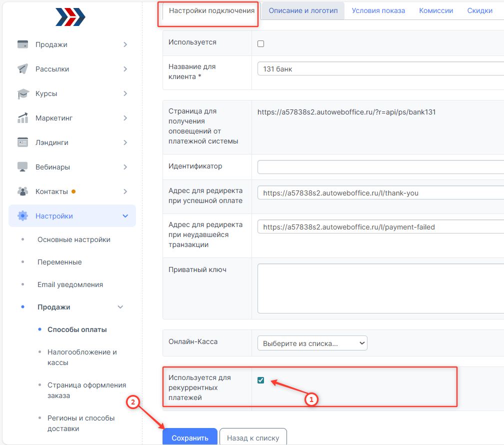Click the Сохранить button
This screenshot has width=504, height=445.
point(190,437)
